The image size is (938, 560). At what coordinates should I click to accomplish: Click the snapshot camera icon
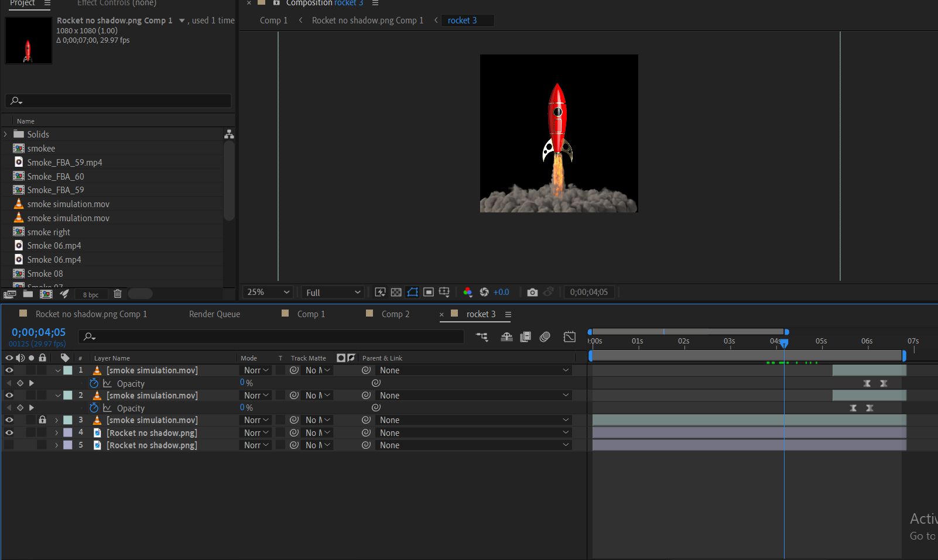[532, 292]
